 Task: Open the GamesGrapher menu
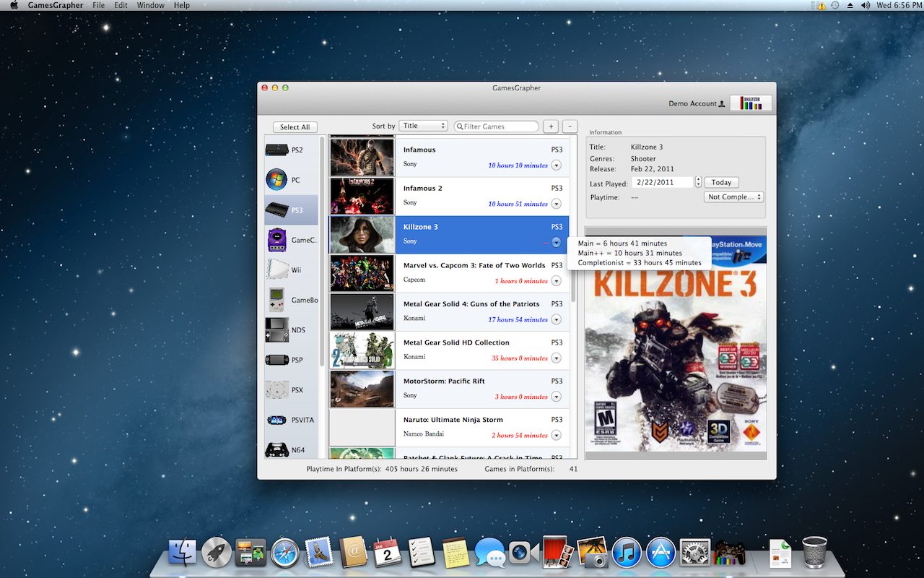pyautogui.click(x=55, y=5)
